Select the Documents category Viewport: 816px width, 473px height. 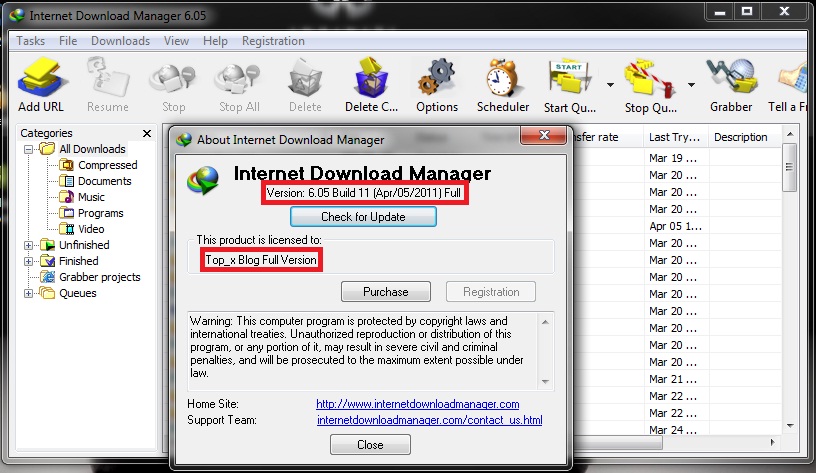tap(95, 181)
